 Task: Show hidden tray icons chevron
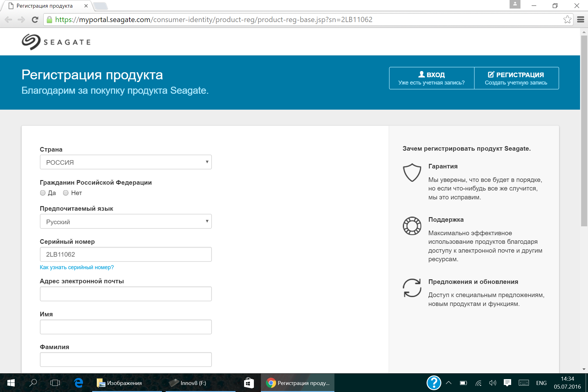(449, 383)
